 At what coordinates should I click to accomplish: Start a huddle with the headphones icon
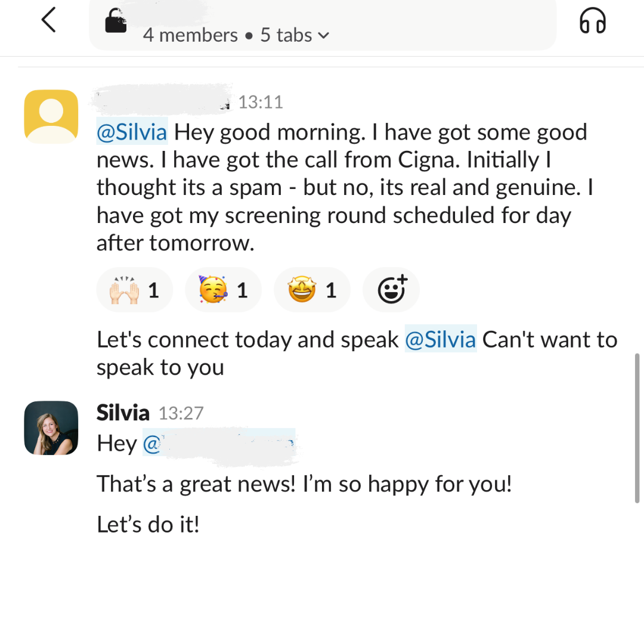[592, 21]
